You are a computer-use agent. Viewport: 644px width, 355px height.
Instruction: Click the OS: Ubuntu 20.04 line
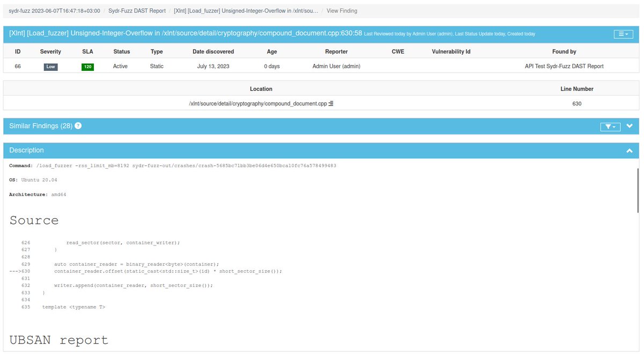(x=33, y=180)
